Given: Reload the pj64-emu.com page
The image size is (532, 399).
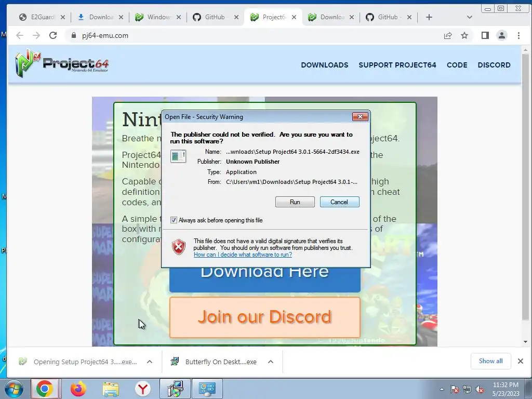Looking at the screenshot, I should 53,35.
